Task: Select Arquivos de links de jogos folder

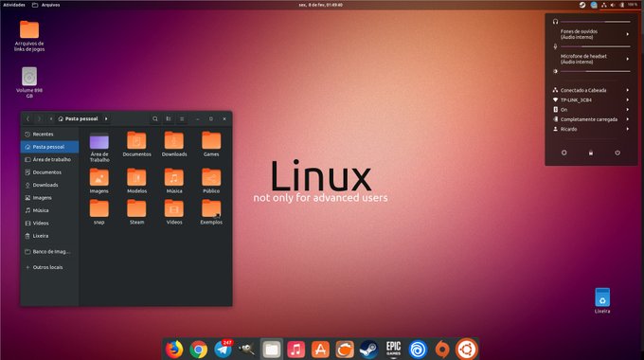Action: (29, 36)
